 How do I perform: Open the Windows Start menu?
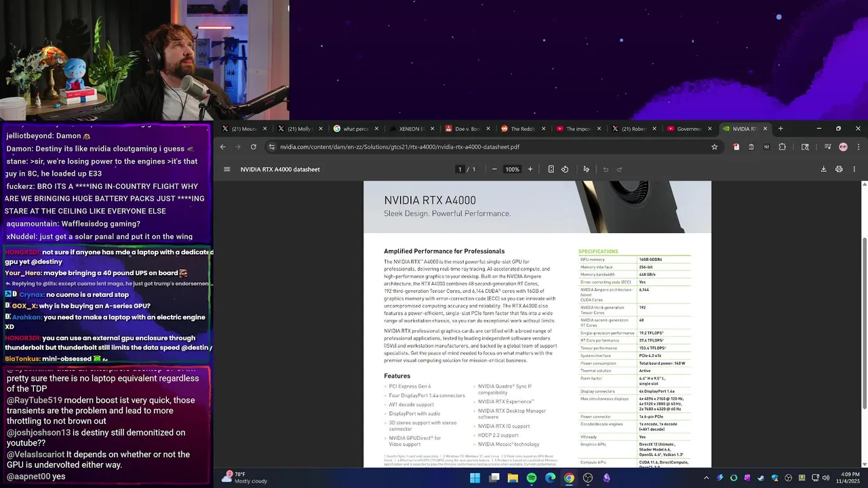pyautogui.click(x=475, y=478)
